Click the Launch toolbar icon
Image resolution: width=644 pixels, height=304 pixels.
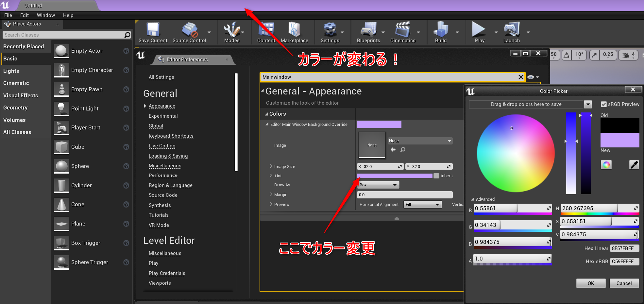512,29
